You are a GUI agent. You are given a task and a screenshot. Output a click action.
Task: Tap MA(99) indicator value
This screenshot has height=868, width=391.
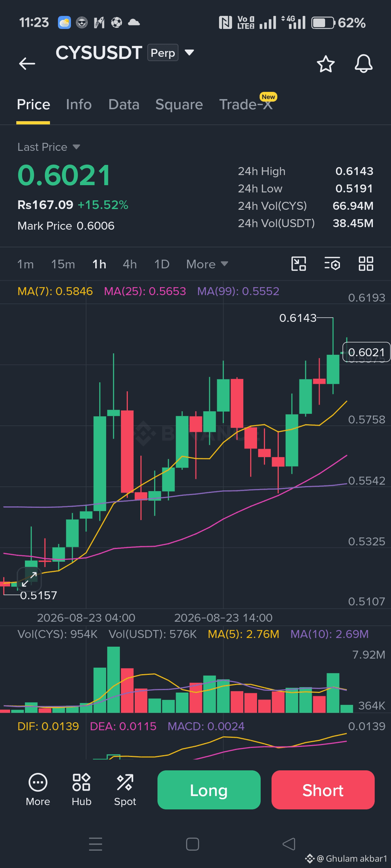[x=238, y=292]
